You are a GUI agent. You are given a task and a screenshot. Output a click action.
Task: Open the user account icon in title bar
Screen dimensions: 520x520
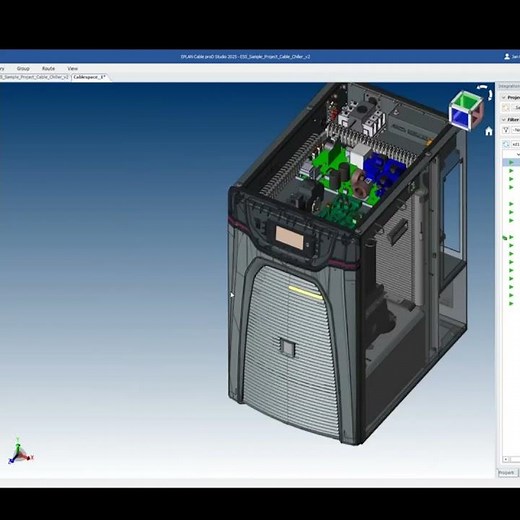tap(507, 57)
